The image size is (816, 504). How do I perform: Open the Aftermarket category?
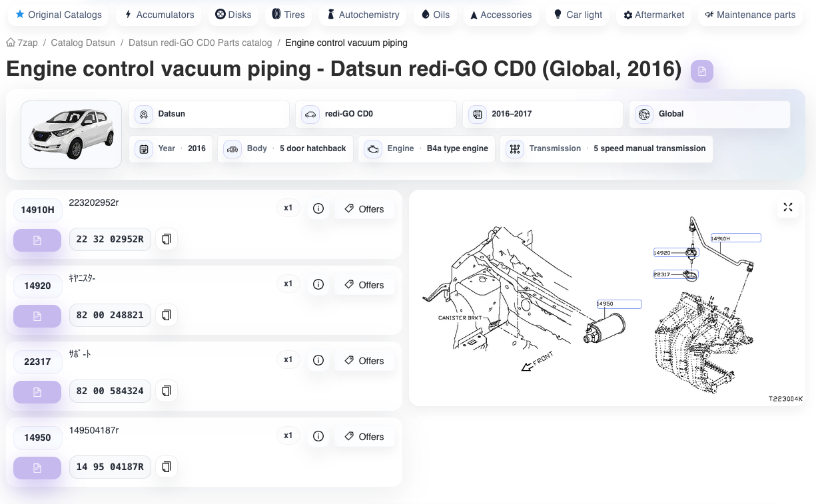point(653,14)
